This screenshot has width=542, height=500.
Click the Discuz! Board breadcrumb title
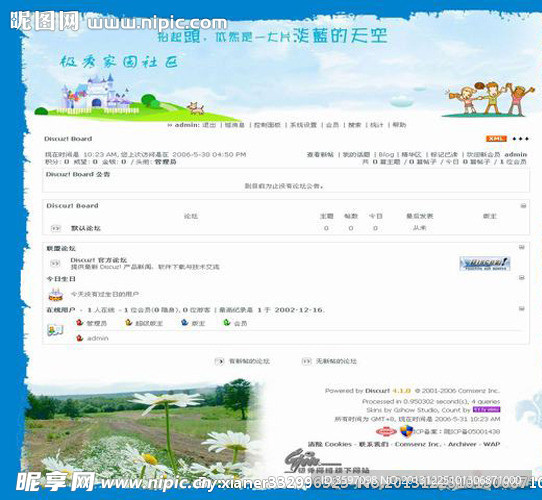[x=68, y=139]
